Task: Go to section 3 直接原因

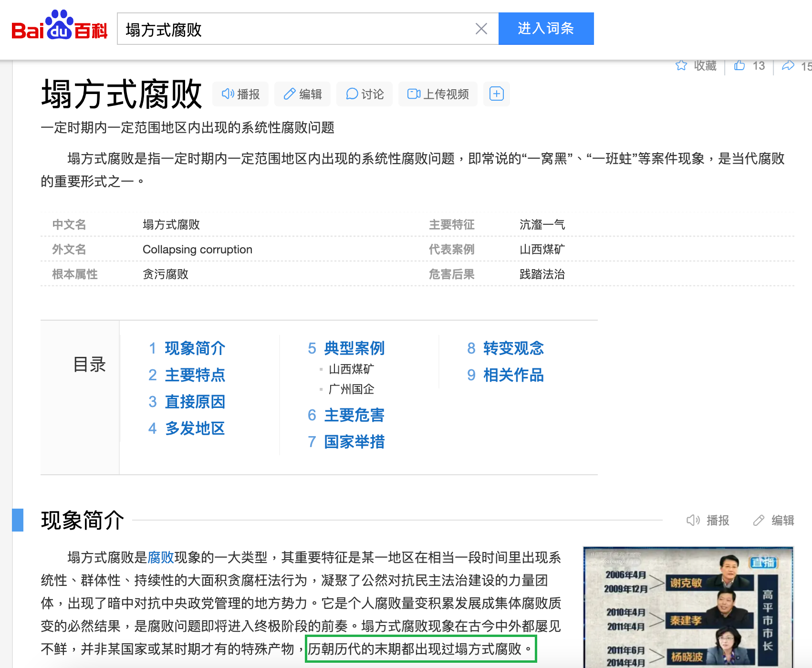Action: pyautogui.click(x=195, y=402)
